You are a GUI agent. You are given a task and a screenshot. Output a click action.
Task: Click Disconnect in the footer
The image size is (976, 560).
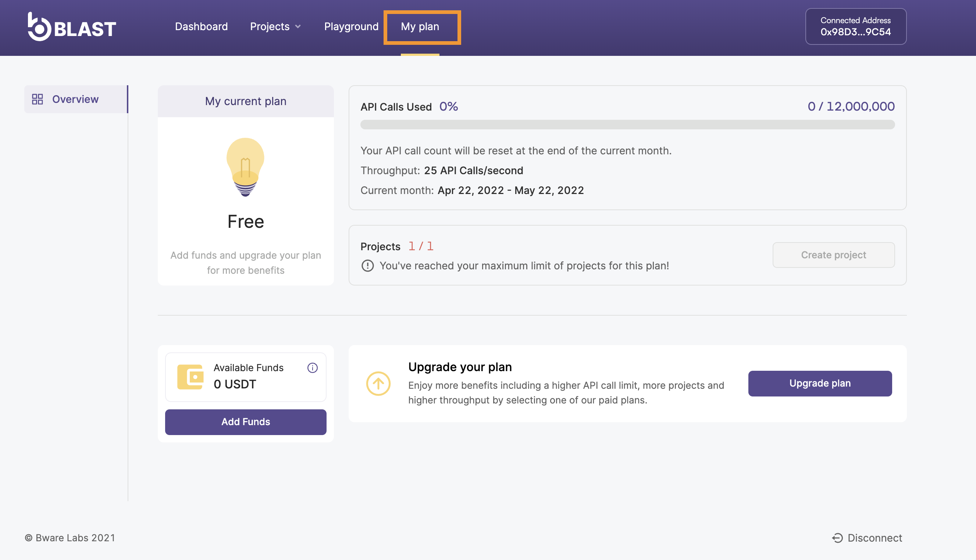[x=867, y=538]
